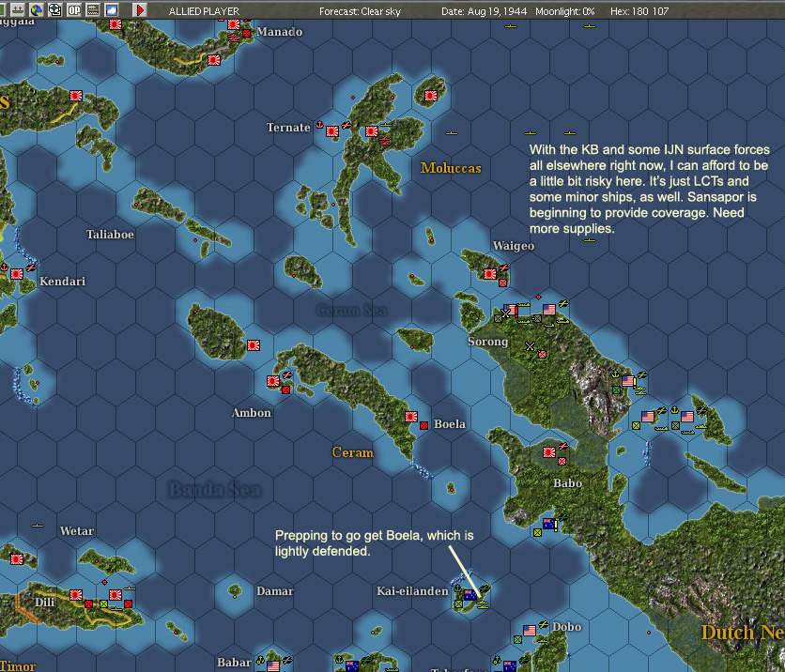Image resolution: width=785 pixels, height=672 pixels.
Task: Select the Japanese flag on Buru island
Action: (254, 344)
